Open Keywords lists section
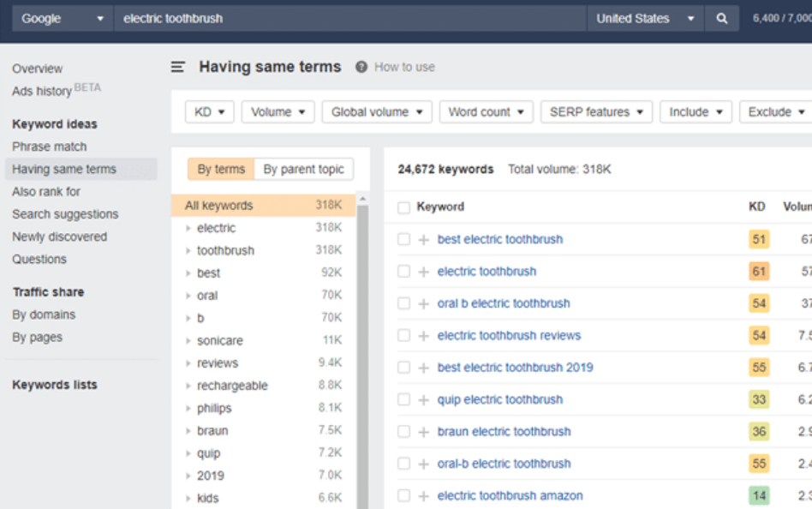This screenshot has width=812, height=509. (x=55, y=385)
